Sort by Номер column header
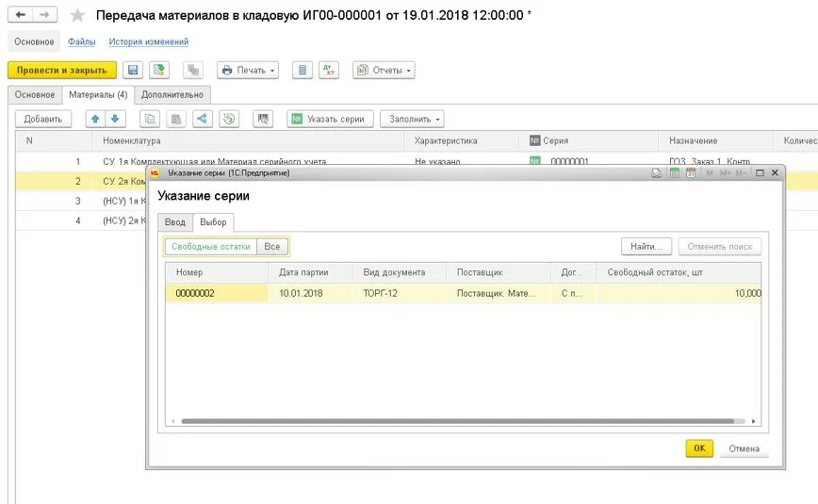This screenshot has width=818, height=504. (x=217, y=272)
